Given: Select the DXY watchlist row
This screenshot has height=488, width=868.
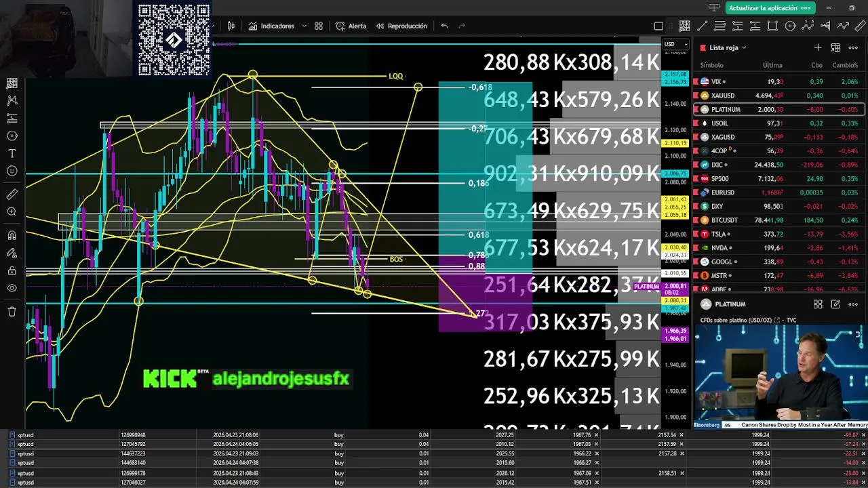Looking at the screenshot, I should pos(778,206).
